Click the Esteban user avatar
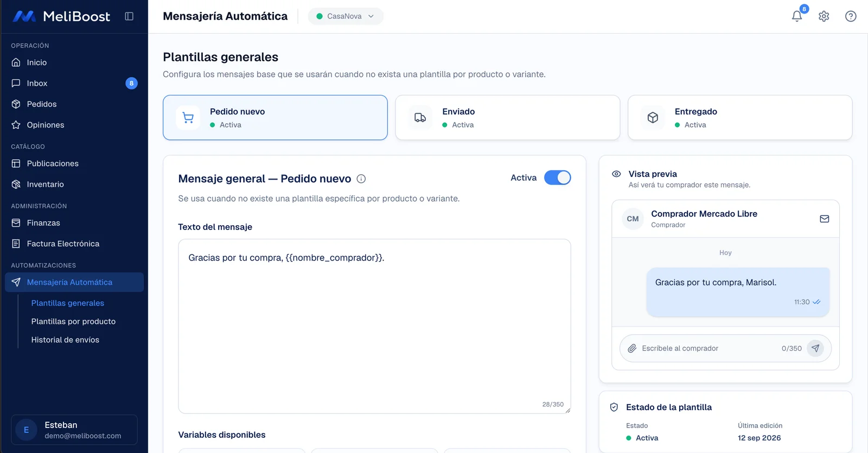The image size is (868, 453). click(26, 430)
